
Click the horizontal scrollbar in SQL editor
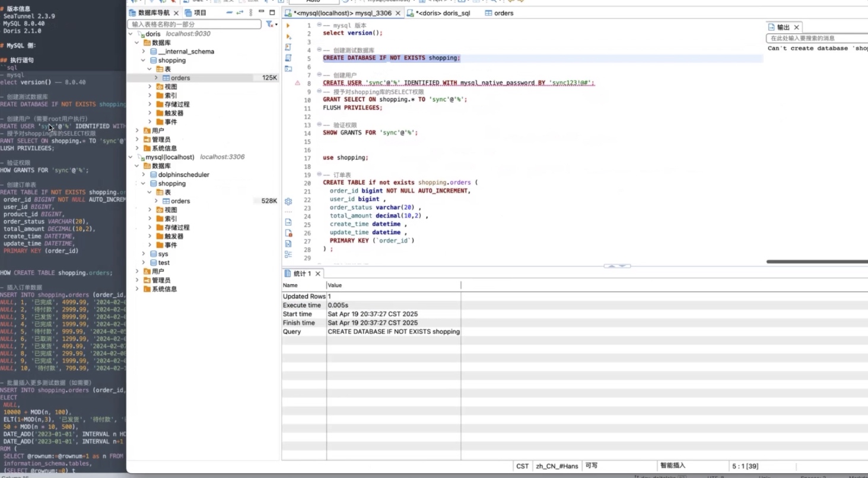click(816, 262)
